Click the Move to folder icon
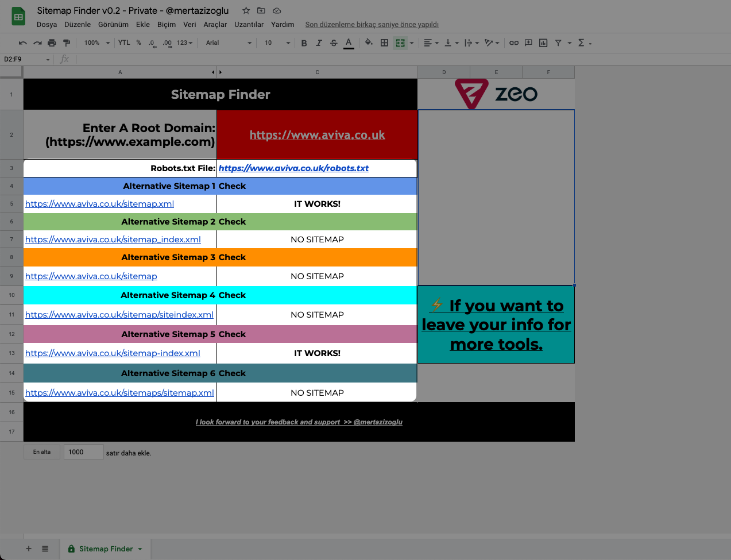The width and height of the screenshot is (731, 560). (x=261, y=10)
